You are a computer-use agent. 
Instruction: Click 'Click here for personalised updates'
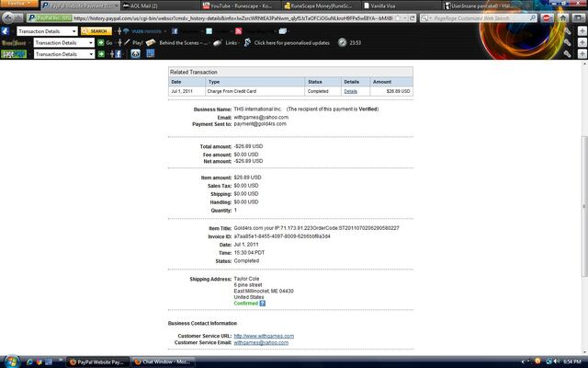(x=292, y=43)
